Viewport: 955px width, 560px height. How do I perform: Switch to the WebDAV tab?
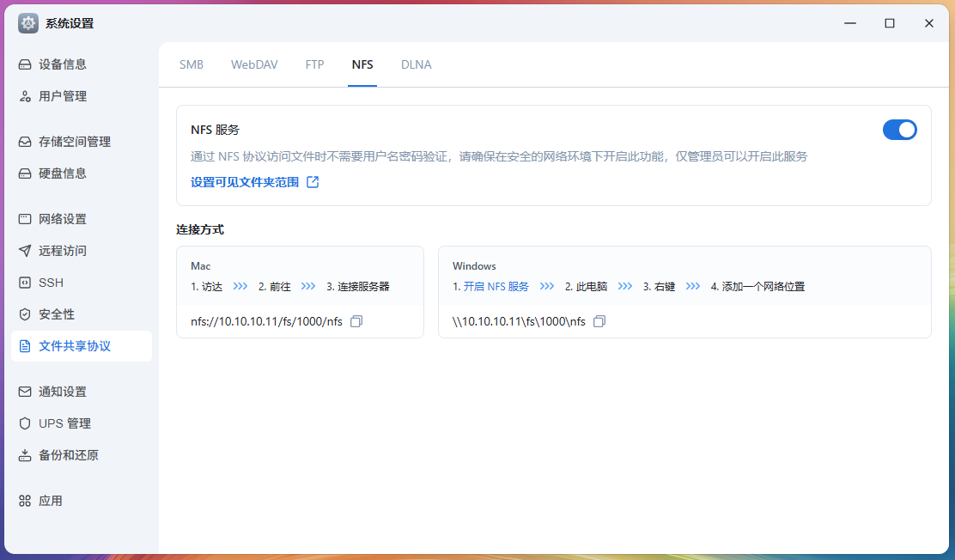254,64
